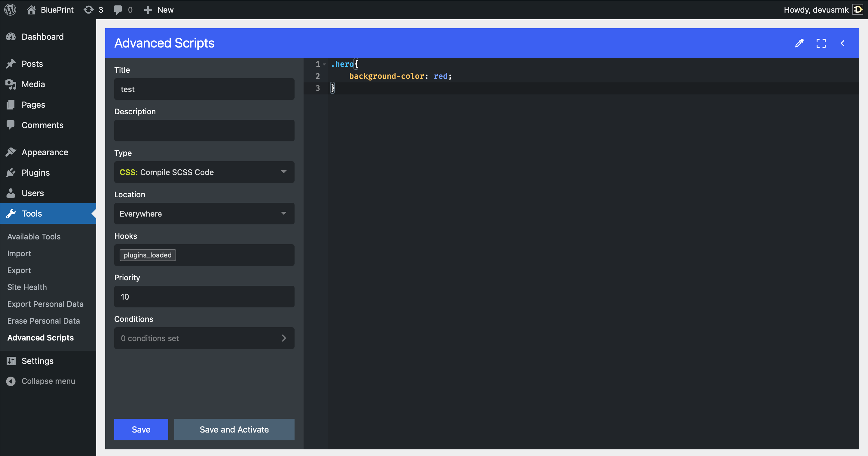Click the back chevron in header
Viewport: 868px width, 456px height.
[842, 43]
